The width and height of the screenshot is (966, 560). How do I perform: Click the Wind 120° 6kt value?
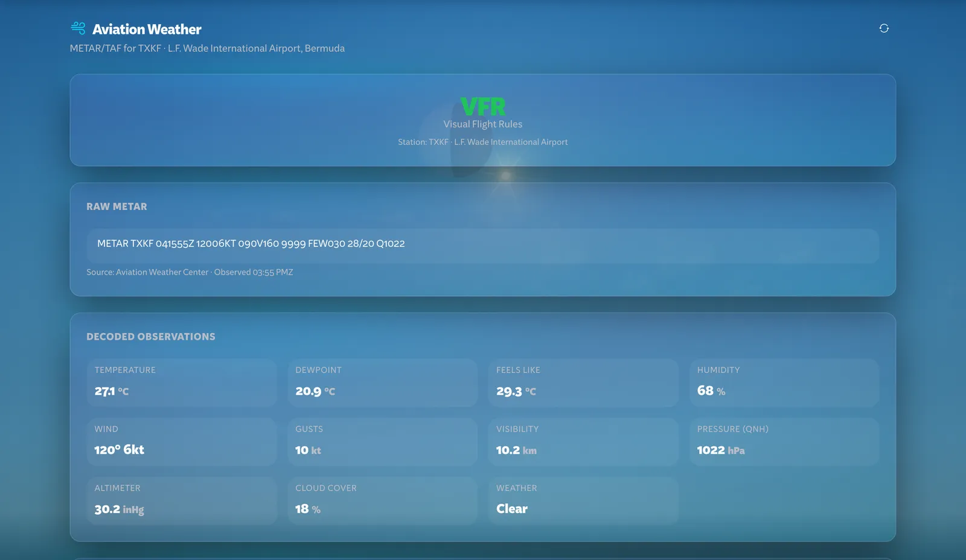tap(120, 450)
